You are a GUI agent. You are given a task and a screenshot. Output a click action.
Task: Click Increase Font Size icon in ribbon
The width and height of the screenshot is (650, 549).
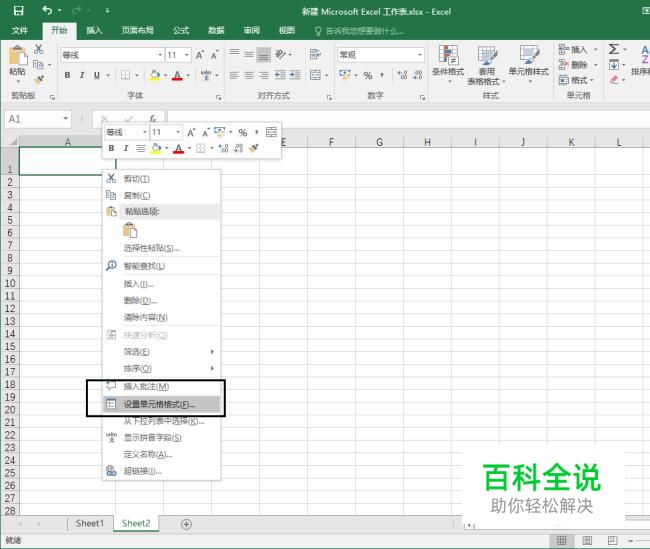point(200,55)
